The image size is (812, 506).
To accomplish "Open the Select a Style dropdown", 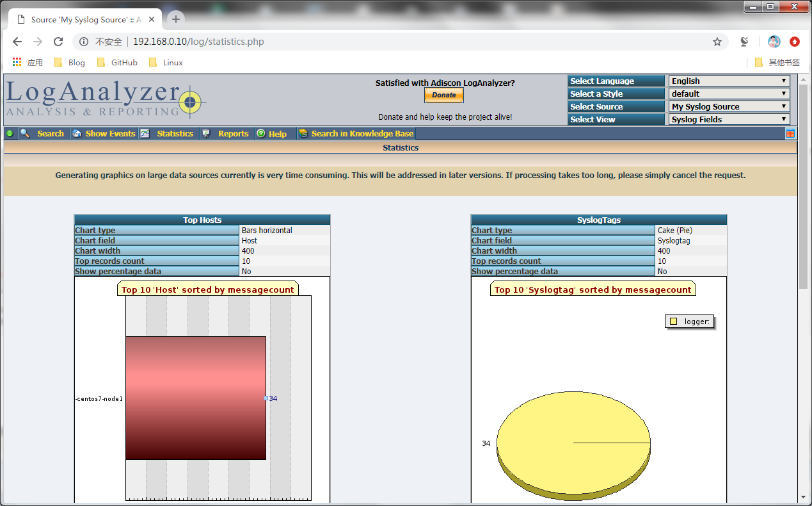I will tap(729, 94).
